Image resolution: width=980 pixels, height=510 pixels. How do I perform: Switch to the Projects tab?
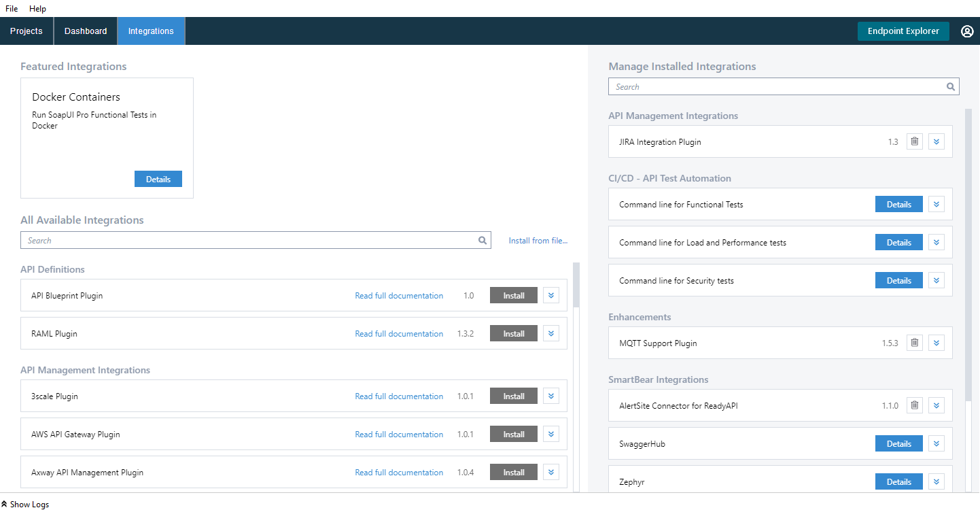26,31
